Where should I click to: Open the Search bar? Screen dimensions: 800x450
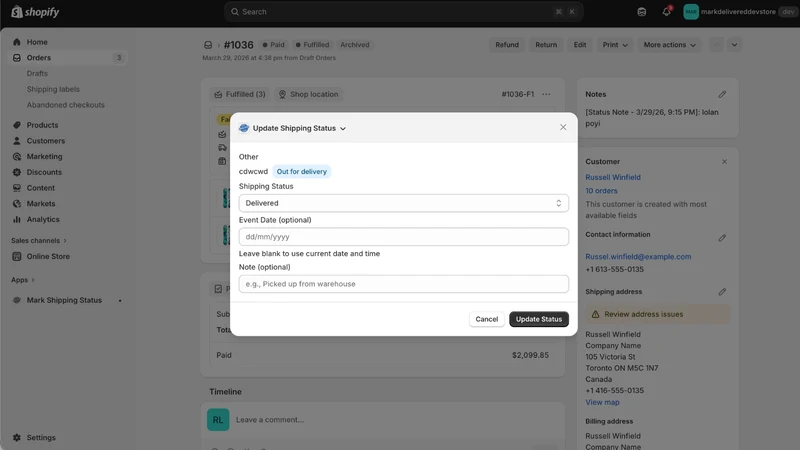pos(404,12)
